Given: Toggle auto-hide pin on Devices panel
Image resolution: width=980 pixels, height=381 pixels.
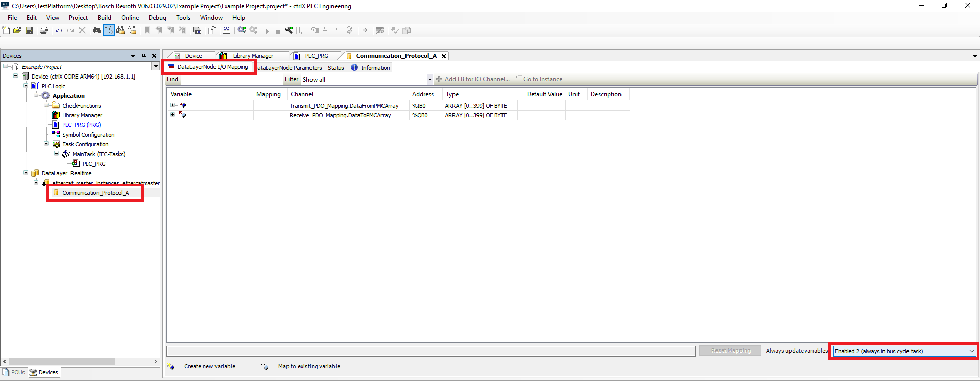Looking at the screenshot, I should click(144, 56).
